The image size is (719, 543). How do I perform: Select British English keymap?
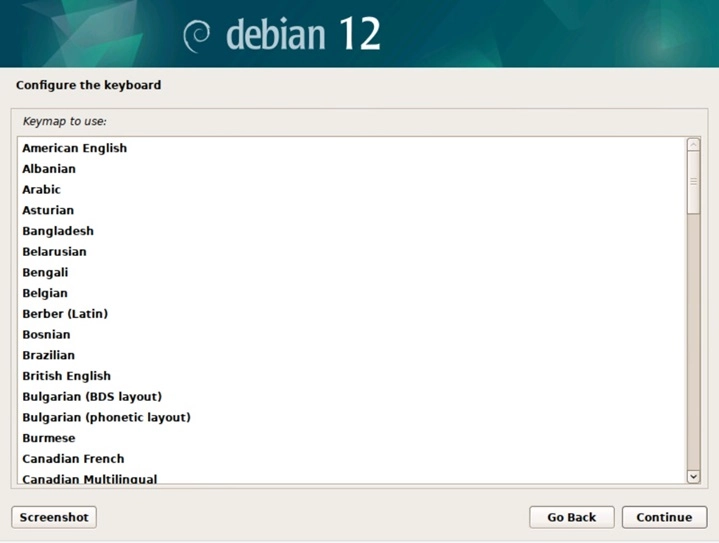352,376
